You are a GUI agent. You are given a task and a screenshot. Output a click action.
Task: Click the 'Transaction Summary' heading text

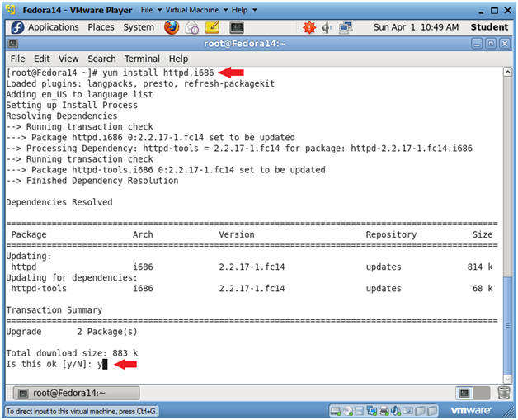point(54,310)
